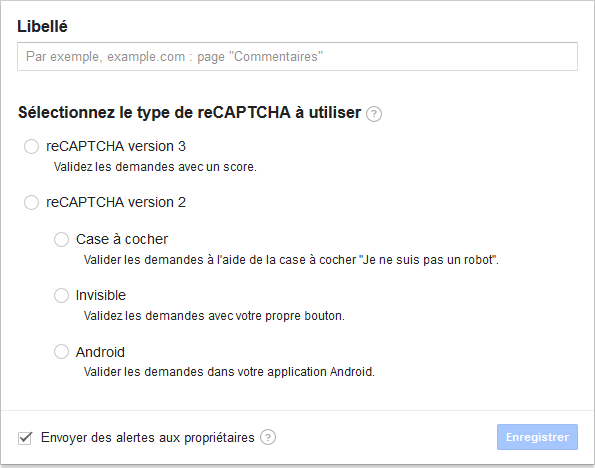This screenshot has width=595, height=468.
Task: Choose the Android radio circle
Action: (x=61, y=351)
